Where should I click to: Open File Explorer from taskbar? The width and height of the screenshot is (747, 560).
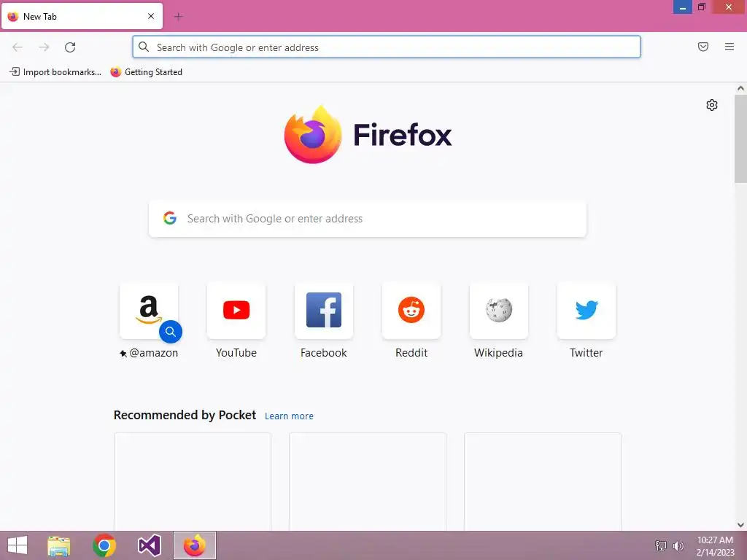[59, 545]
